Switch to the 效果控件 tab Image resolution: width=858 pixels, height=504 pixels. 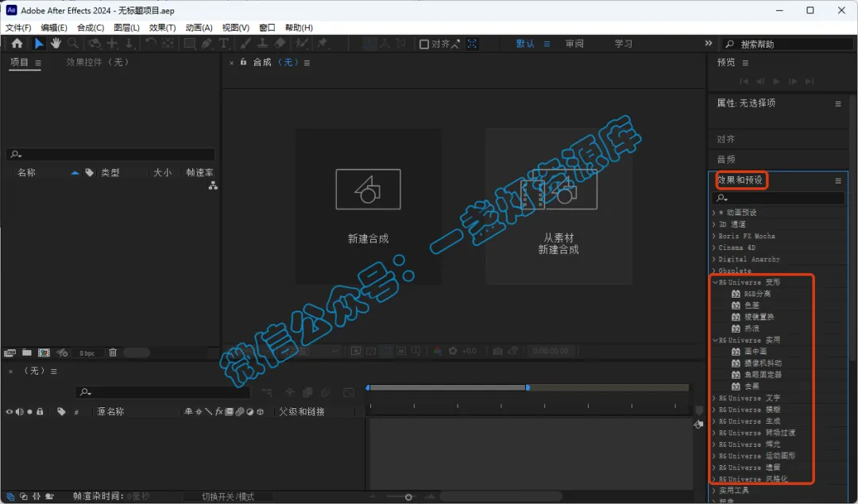coord(98,63)
